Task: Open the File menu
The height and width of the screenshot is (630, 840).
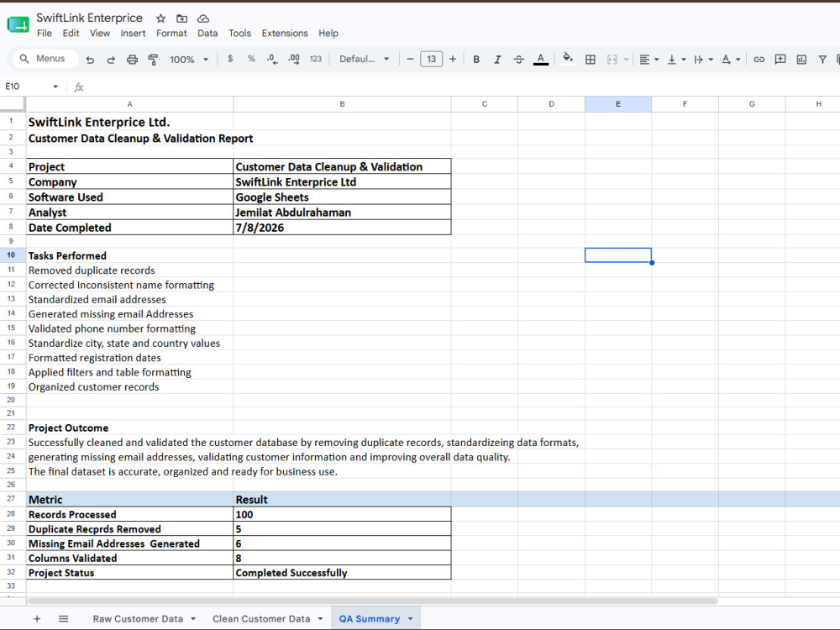Action: [45, 34]
